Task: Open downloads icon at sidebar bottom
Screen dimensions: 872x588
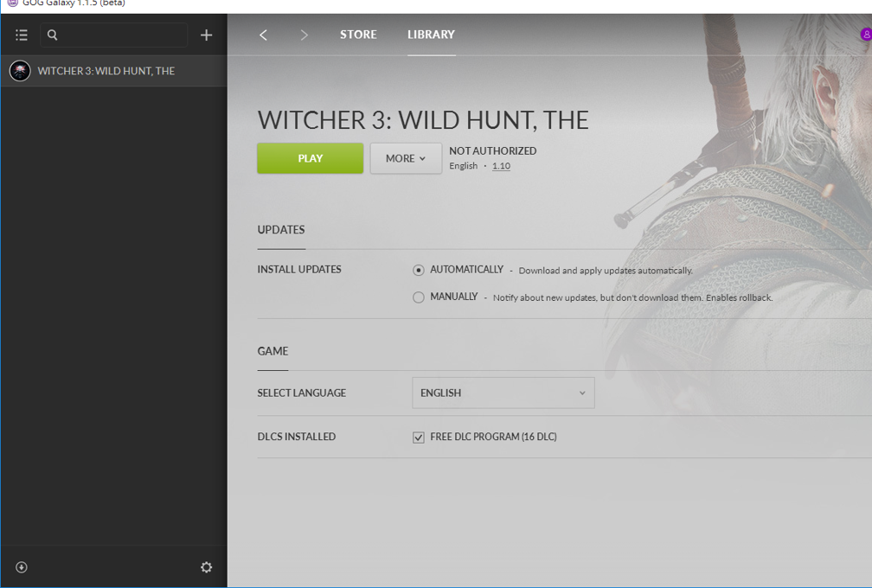Action: (22, 567)
